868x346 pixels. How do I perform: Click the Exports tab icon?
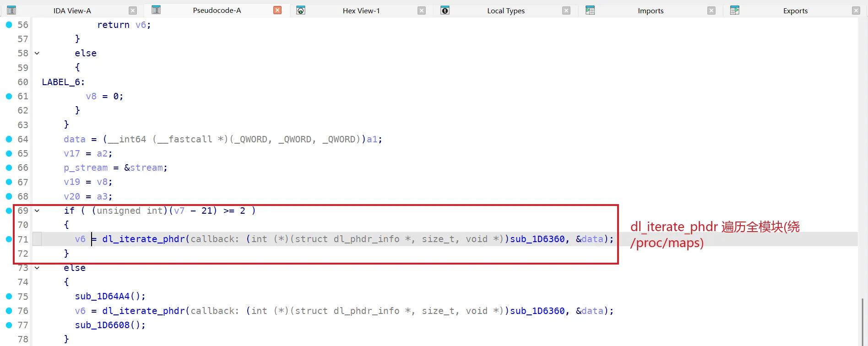click(735, 10)
